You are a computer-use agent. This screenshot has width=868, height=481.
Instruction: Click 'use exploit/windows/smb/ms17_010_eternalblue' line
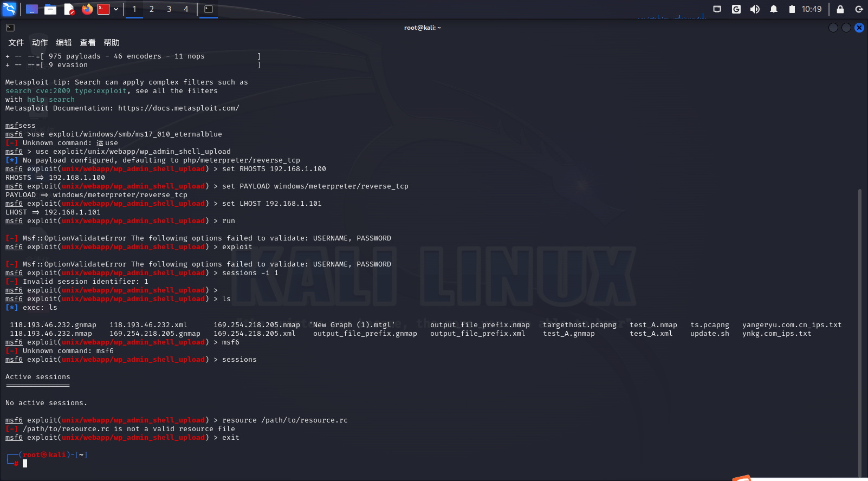127,134
